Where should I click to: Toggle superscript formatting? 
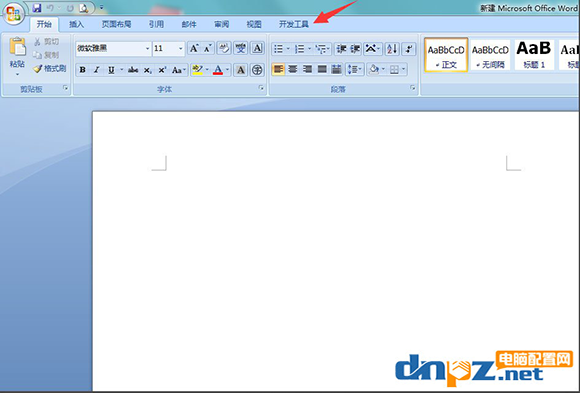(x=162, y=70)
